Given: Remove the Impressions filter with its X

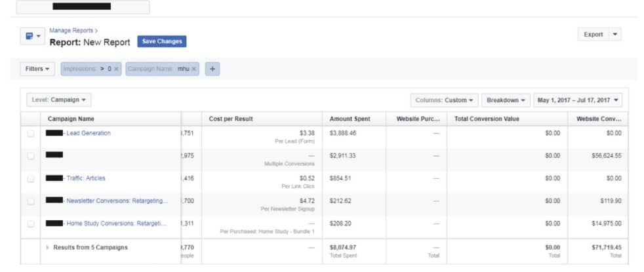Looking at the screenshot, I should [116, 69].
